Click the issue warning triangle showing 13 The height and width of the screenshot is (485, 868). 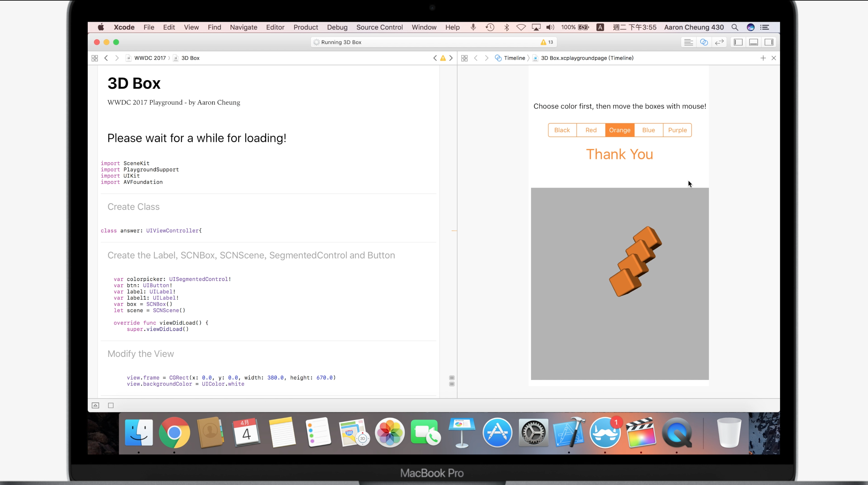coord(546,42)
